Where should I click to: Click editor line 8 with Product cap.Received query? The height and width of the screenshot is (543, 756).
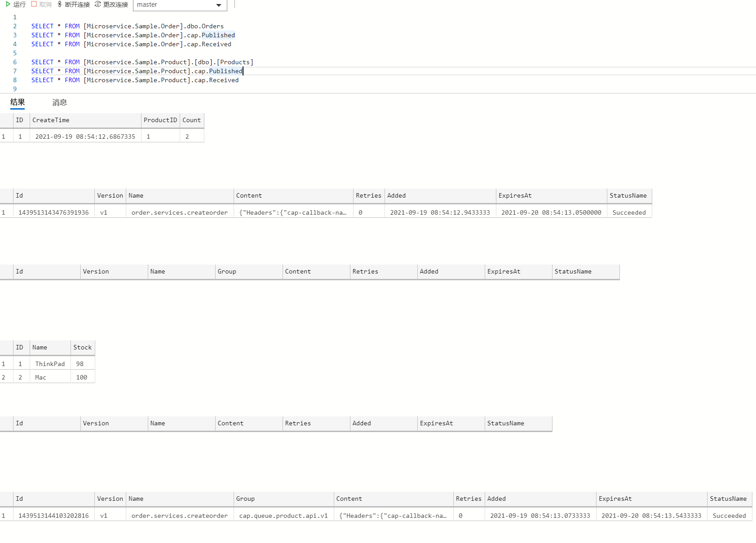click(135, 80)
